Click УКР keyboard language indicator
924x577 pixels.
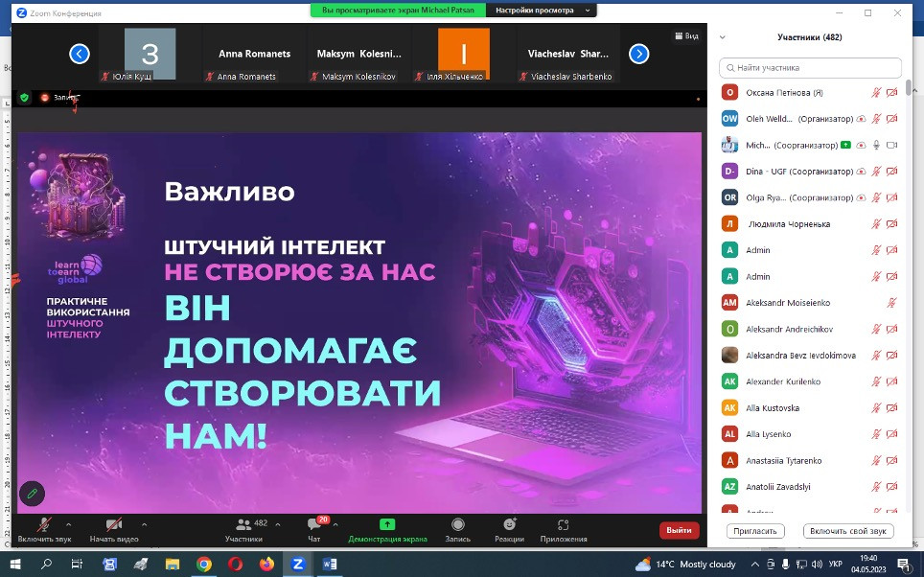tap(835, 564)
